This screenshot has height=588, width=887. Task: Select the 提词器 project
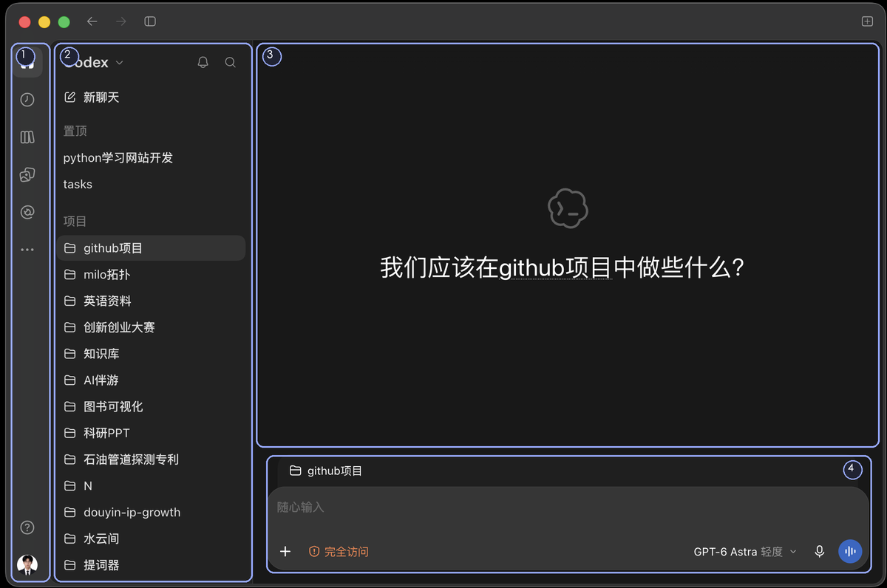tap(151, 565)
